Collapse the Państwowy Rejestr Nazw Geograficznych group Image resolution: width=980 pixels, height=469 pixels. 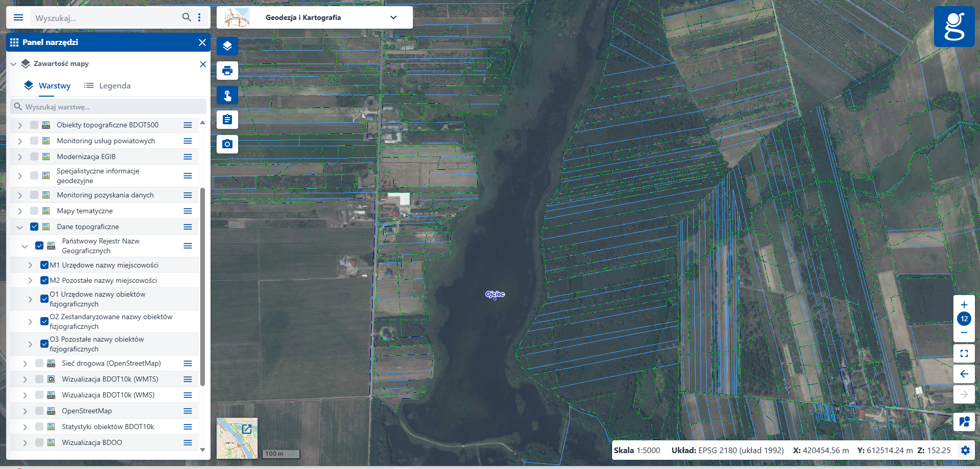[x=25, y=246]
